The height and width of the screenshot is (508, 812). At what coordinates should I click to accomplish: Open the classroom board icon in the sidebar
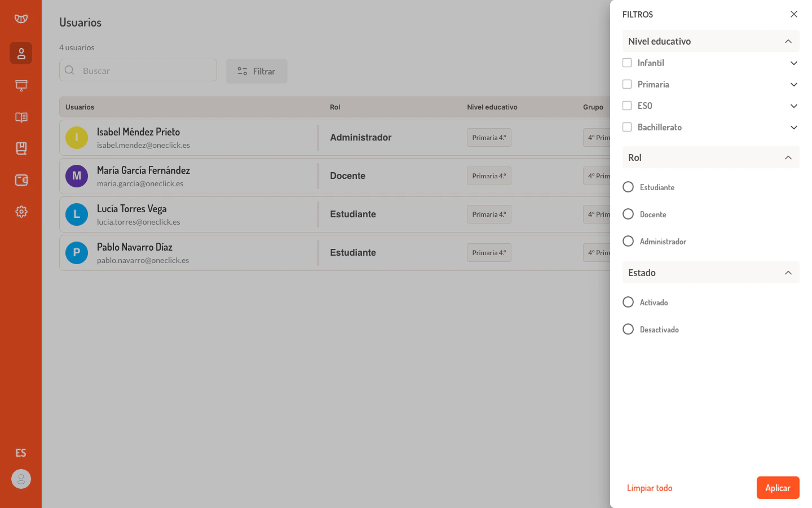pos(21,85)
